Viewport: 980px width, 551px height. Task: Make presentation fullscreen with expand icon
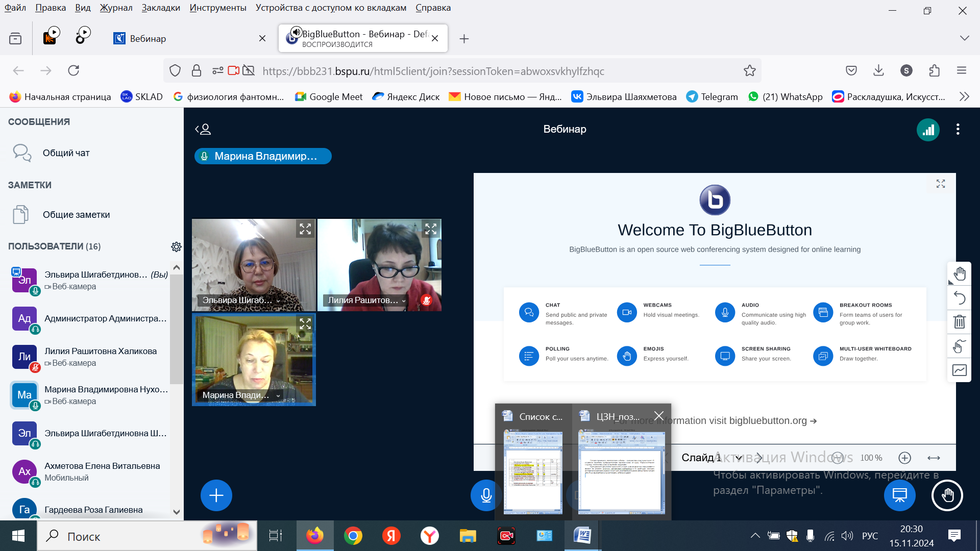coord(941,184)
